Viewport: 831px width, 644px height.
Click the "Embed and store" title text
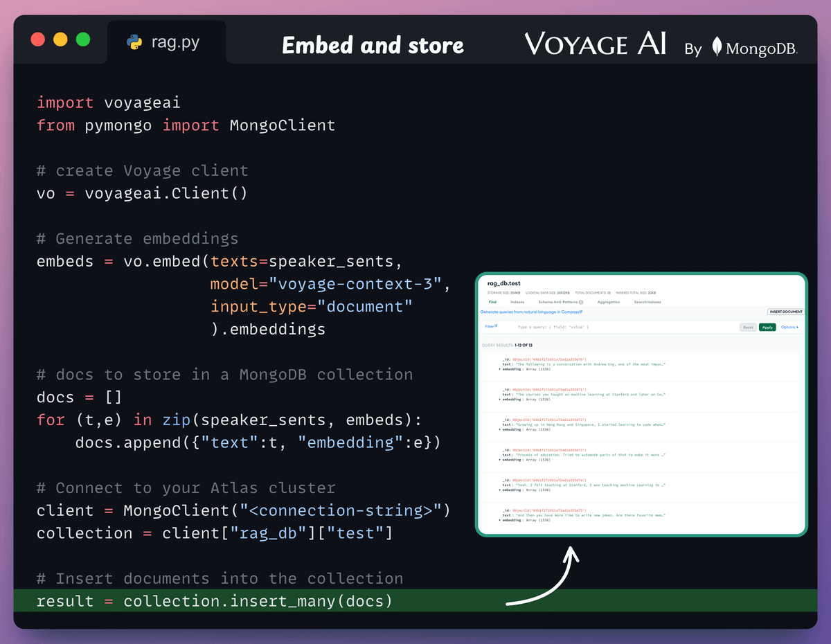pos(373,46)
